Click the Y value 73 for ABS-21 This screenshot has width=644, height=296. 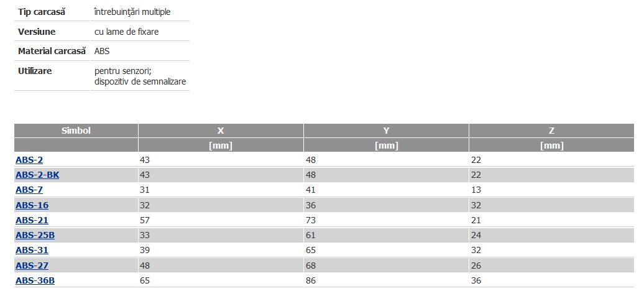point(311,220)
